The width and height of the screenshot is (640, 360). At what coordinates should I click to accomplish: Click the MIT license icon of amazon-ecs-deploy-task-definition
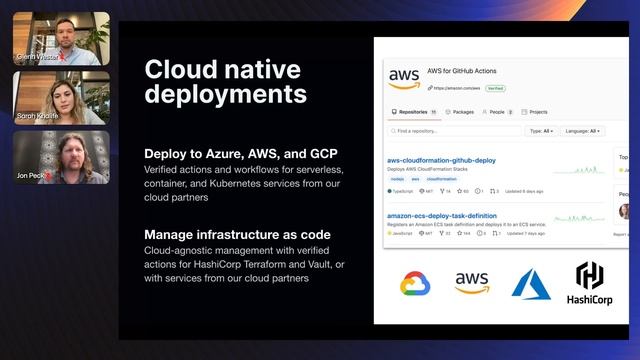point(422,233)
